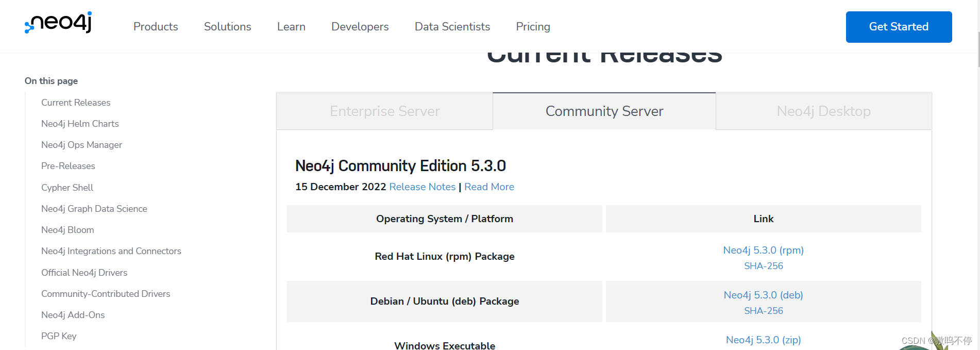Jump to Neo4j Helm Charts section
Screen dimensions: 980x350
pyautogui.click(x=80, y=124)
